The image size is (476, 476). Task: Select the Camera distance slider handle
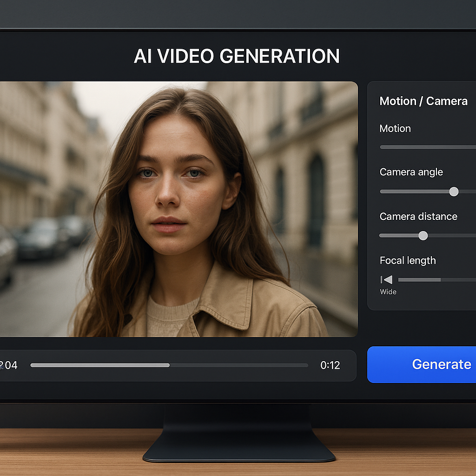pos(423,236)
